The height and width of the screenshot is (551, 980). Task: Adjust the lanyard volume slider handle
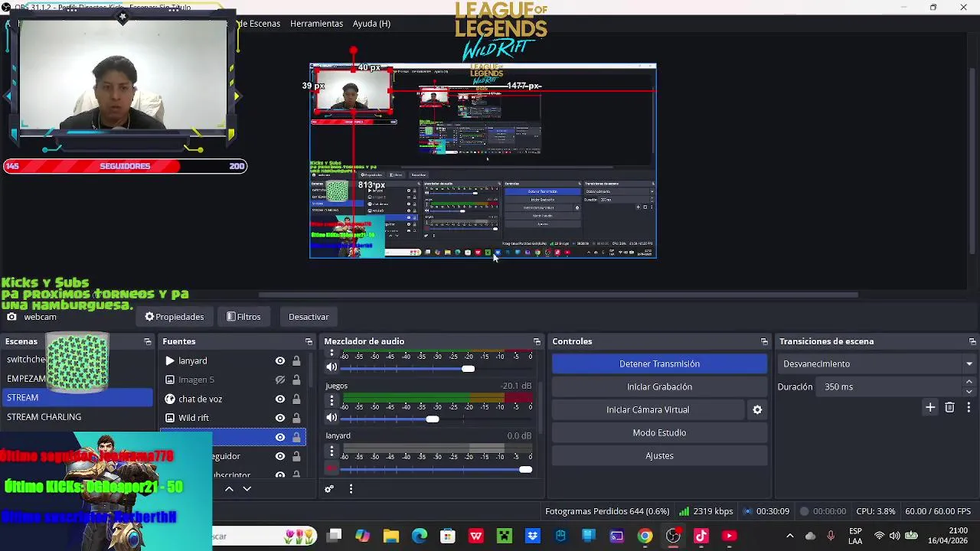[525, 469]
